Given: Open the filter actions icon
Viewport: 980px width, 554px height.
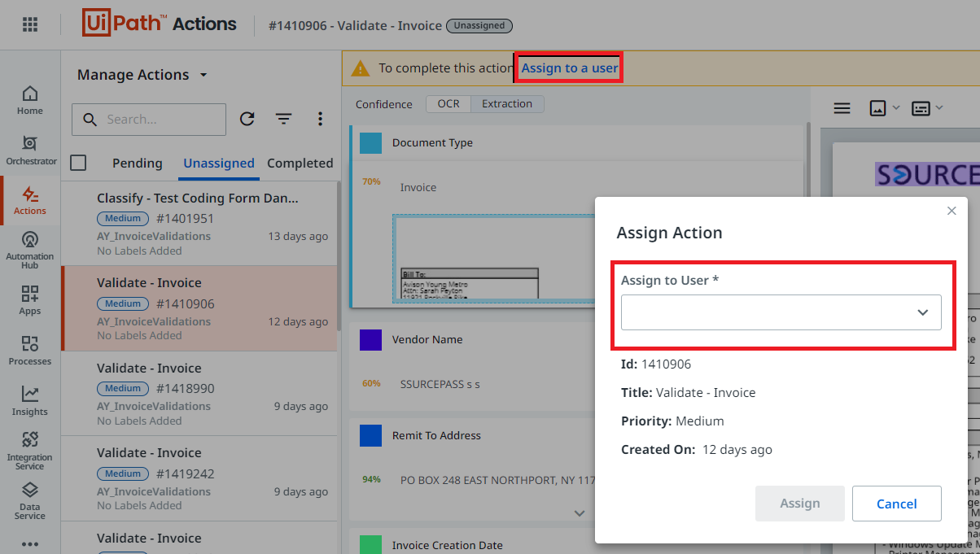Looking at the screenshot, I should coord(283,120).
